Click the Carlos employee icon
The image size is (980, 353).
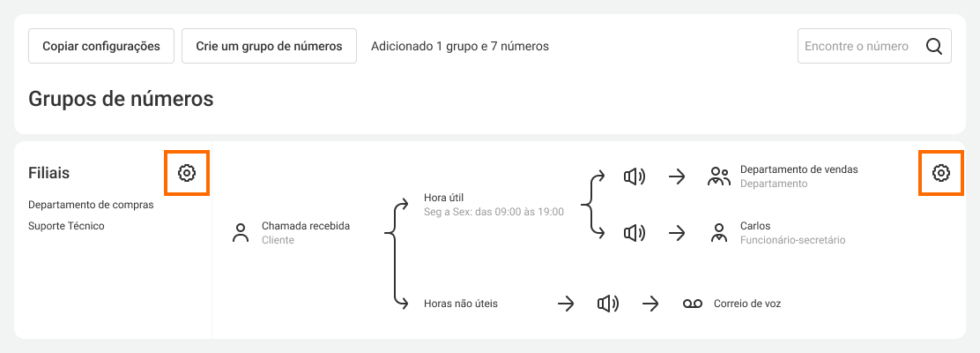(x=719, y=233)
